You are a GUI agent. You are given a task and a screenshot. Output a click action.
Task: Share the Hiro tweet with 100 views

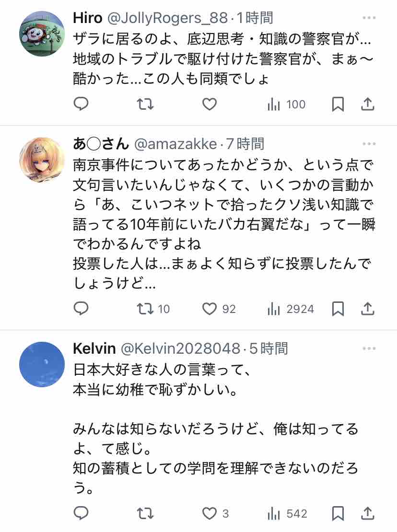(x=367, y=104)
